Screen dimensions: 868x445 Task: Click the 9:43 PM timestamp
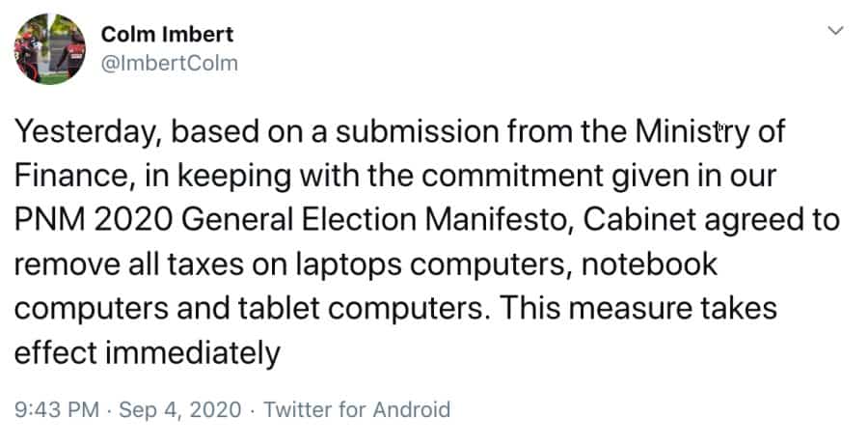pos(56,409)
